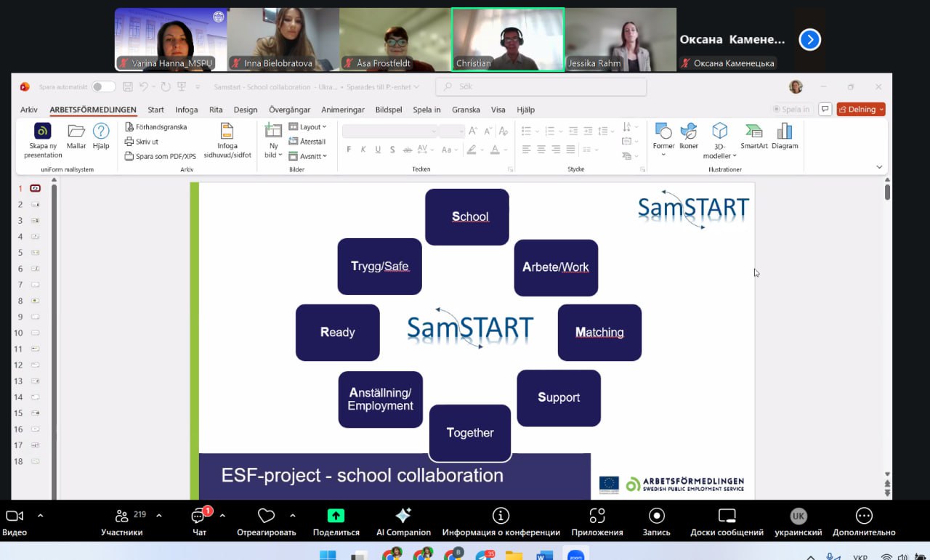This screenshot has height=560, width=930.
Task: Switch to the Infoga ribbon tab
Action: tap(187, 110)
